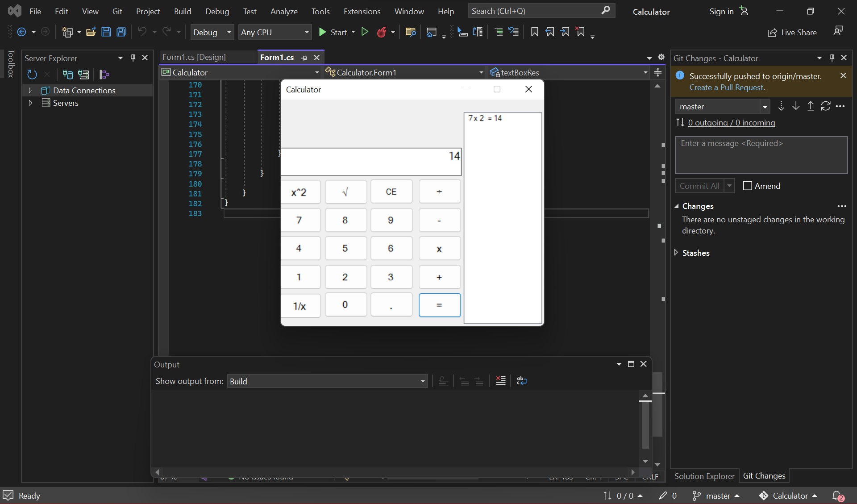Pull with the down arrow in Git Changes
The width and height of the screenshot is (857, 504).
[796, 106]
